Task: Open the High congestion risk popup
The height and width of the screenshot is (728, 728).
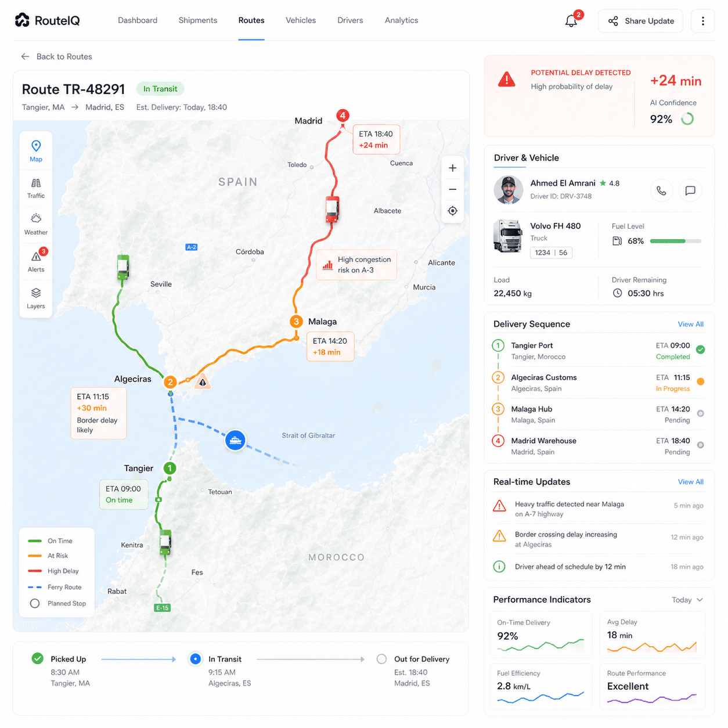Action: pyautogui.click(x=356, y=265)
